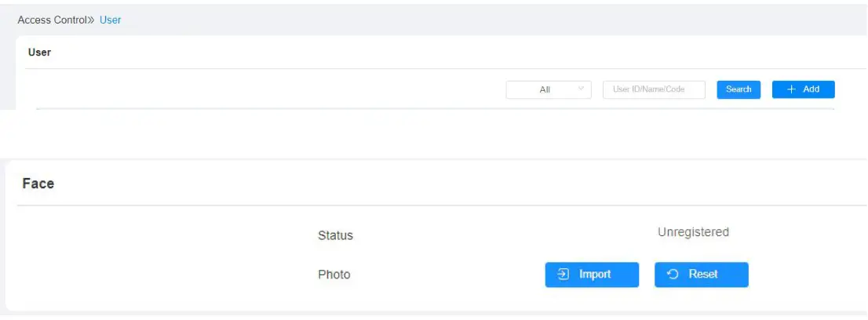Click the divider line under Face heading
The image size is (868, 320).
439,205
